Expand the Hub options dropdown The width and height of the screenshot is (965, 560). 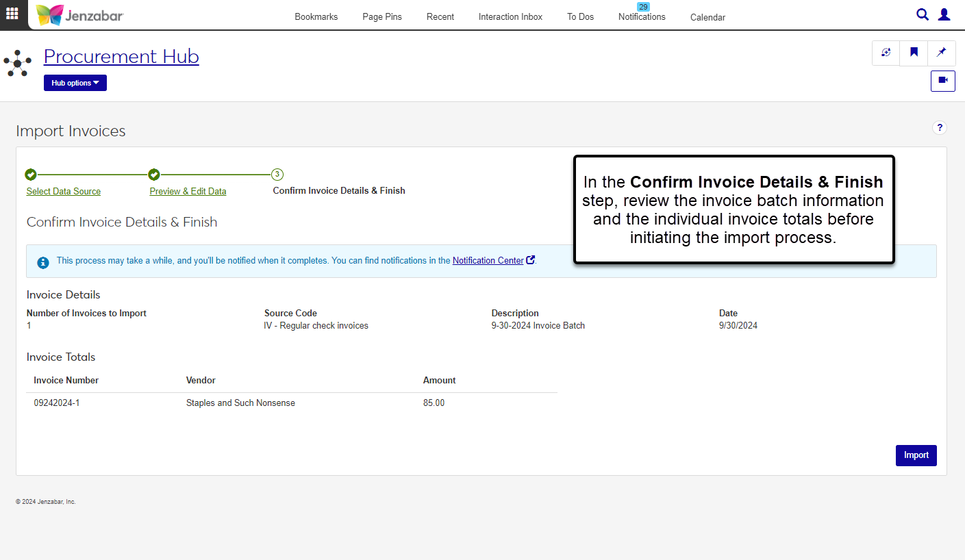tap(75, 83)
